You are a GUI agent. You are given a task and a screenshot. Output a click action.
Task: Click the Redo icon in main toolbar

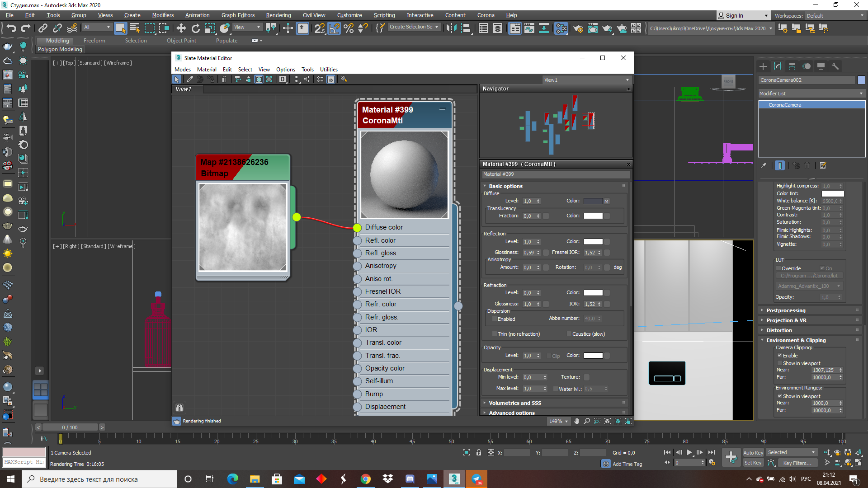[26, 28]
